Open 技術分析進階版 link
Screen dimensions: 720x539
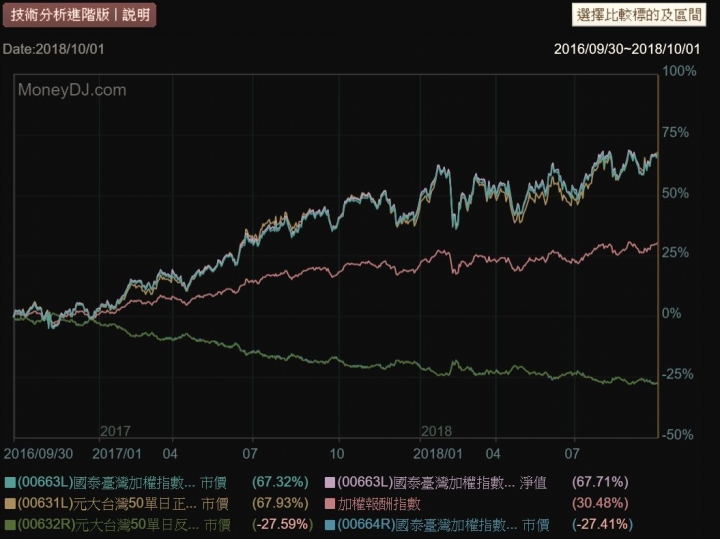pos(60,15)
